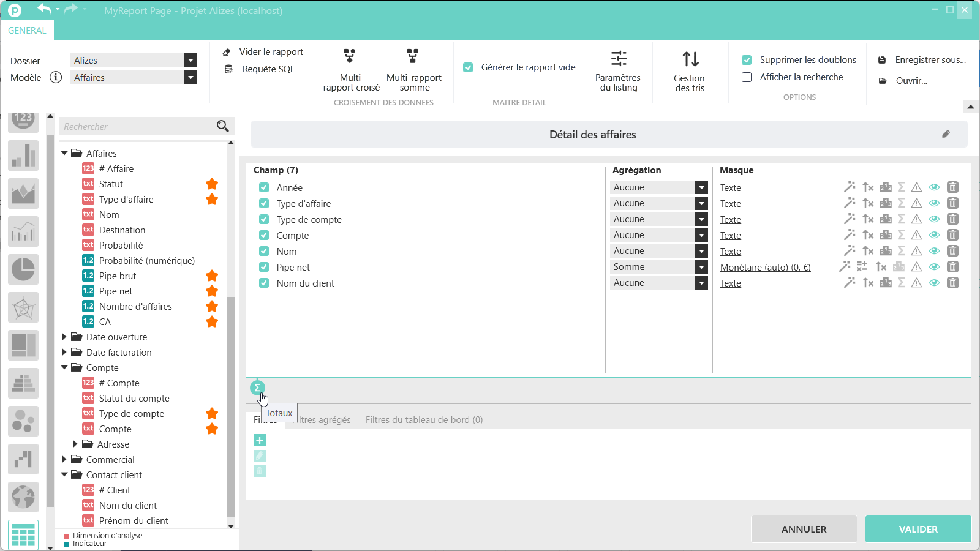
Task: Open aggregation dropdown for Pipe net
Action: point(701,267)
